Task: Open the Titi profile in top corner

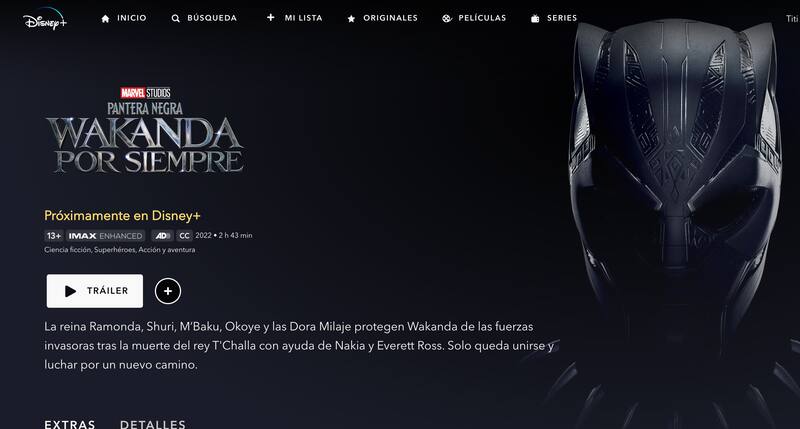Action: tap(792, 18)
